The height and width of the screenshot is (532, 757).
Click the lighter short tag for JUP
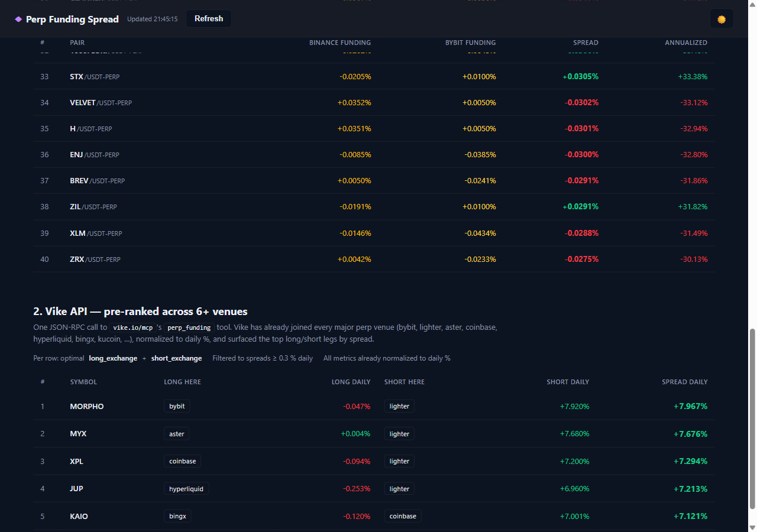coord(399,488)
